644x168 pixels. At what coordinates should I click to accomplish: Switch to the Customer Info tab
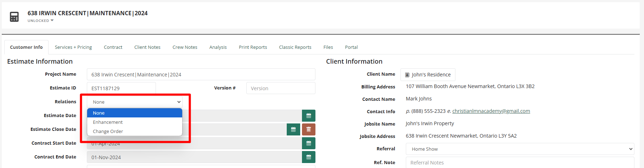(26, 47)
